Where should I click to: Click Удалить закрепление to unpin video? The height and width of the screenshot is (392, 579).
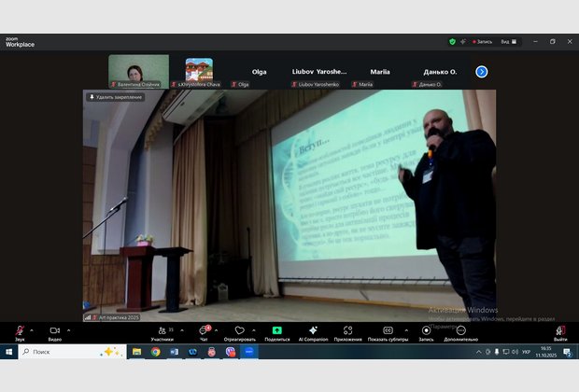pos(116,97)
